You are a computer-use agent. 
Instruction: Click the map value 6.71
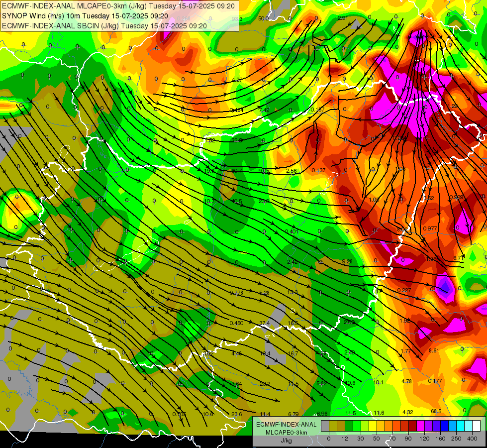click(x=459, y=258)
